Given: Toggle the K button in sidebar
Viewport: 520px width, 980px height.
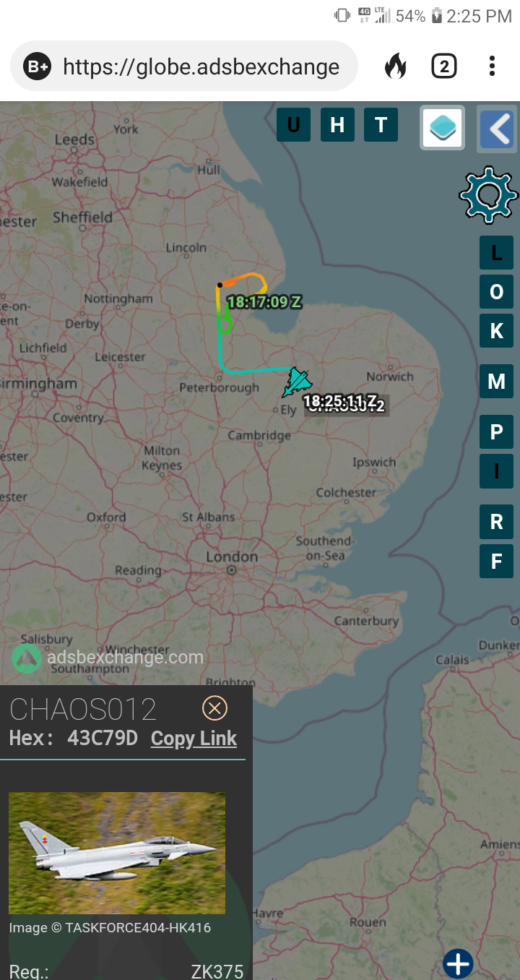Looking at the screenshot, I should (496, 331).
